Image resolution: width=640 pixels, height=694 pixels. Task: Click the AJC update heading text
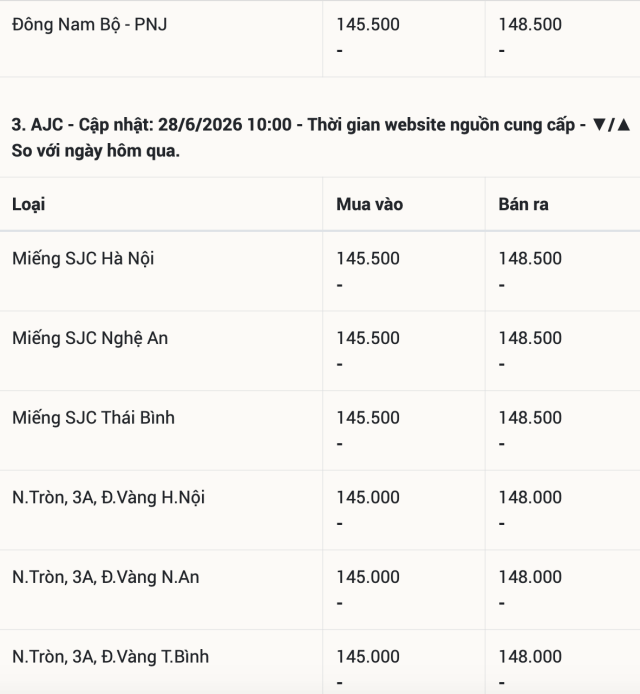point(320,138)
